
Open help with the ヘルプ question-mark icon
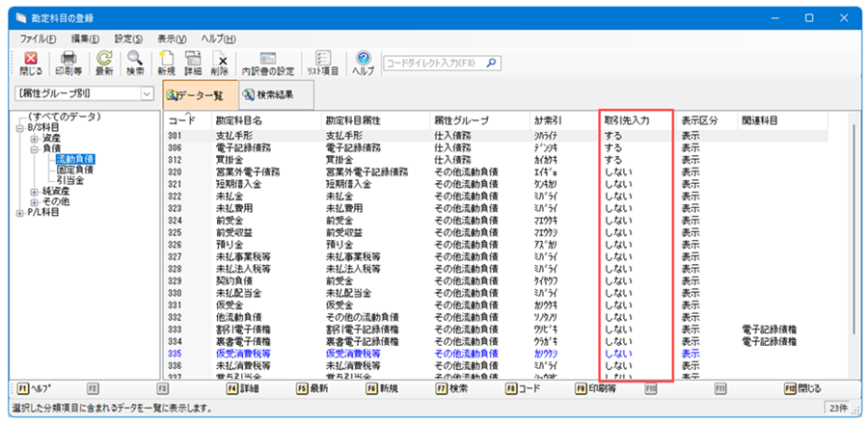363,64
